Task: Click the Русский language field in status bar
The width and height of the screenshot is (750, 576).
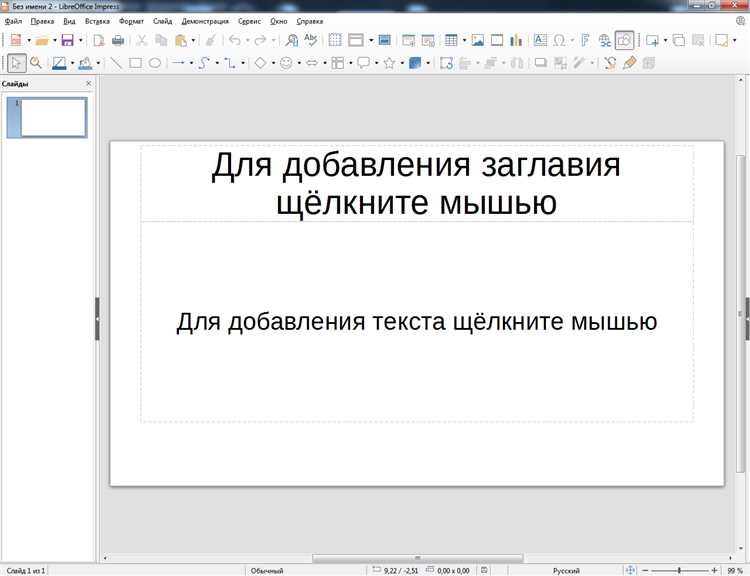Action: coord(567,570)
